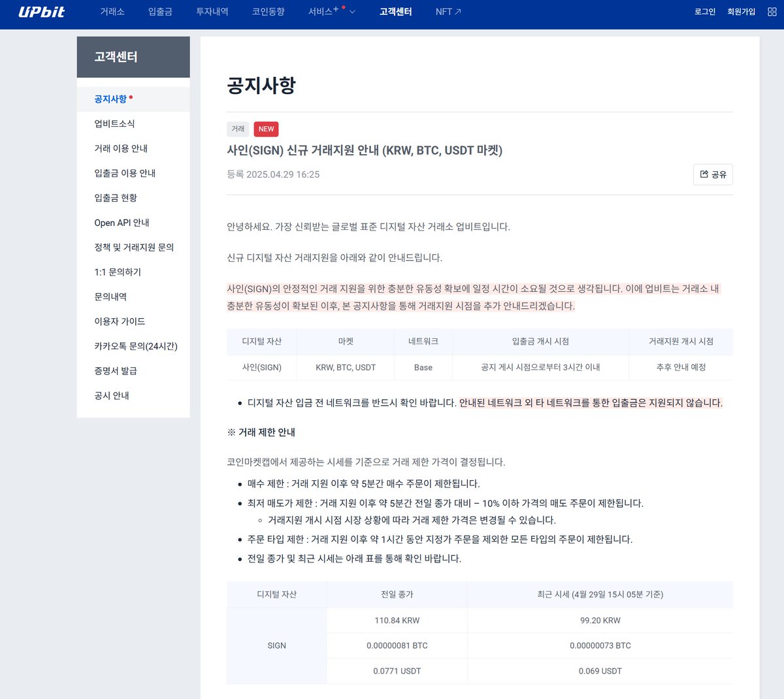Click the ※ 거래 제한 안내 heading
The image size is (784, 699).
pos(261,432)
